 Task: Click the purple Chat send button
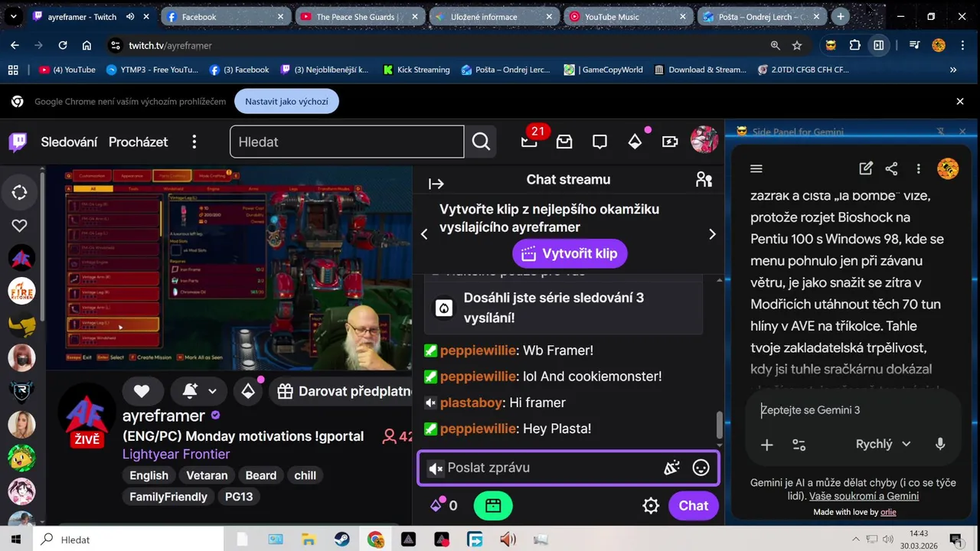693,505
